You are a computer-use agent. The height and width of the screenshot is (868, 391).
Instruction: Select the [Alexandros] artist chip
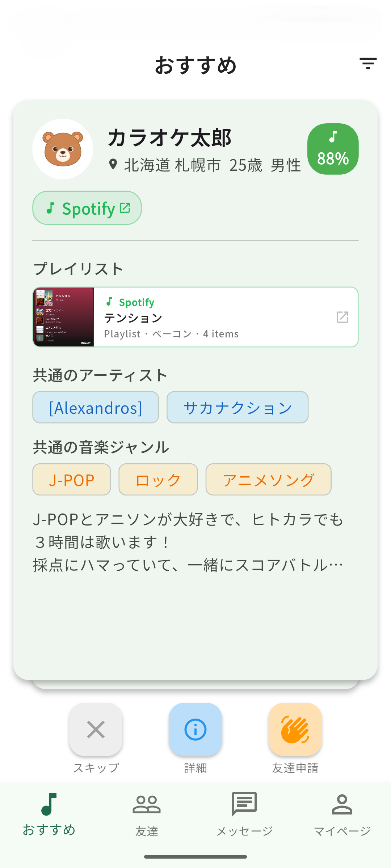[96, 408]
